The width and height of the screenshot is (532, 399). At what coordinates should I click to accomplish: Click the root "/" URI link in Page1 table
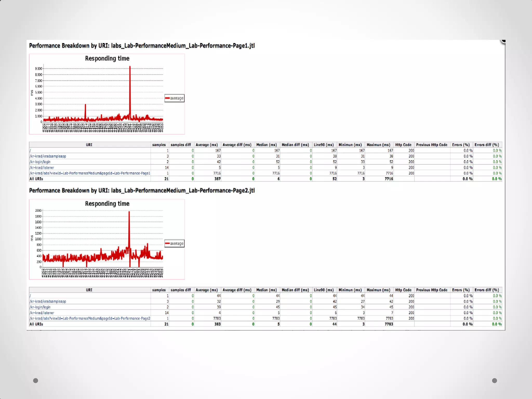pyautogui.click(x=30, y=150)
